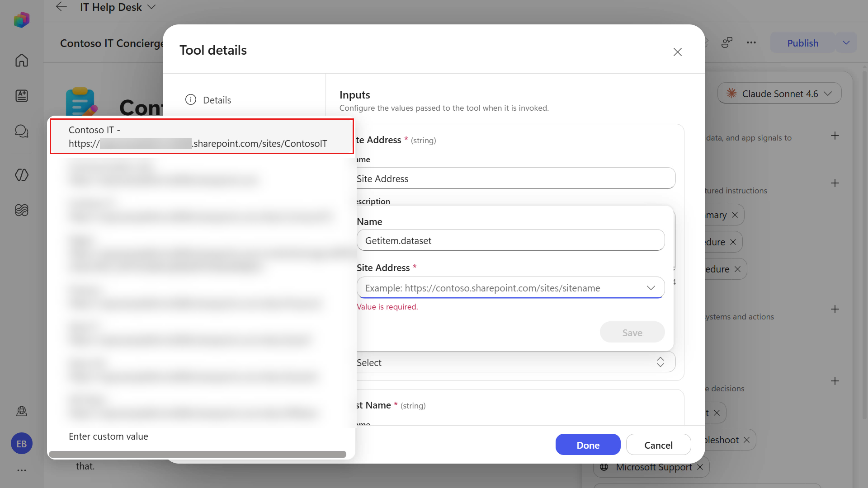Close the Tool details dialog
This screenshot has height=488, width=868.
coord(677,52)
